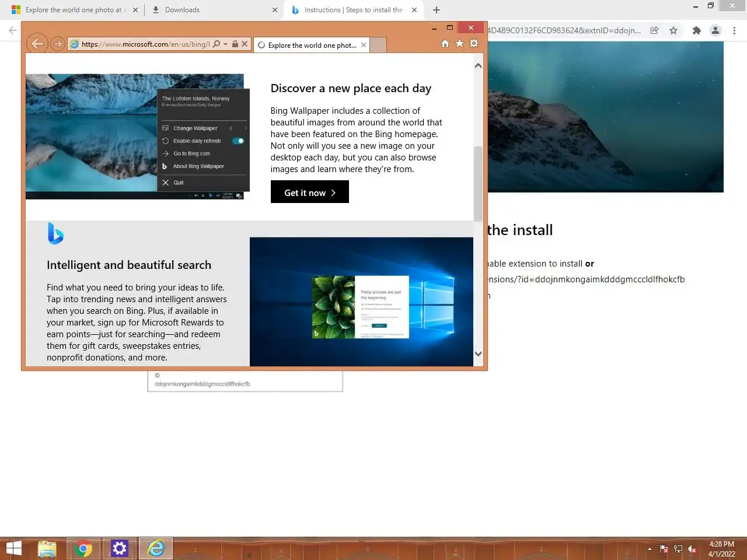This screenshot has width=747, height=560.
Task: Close Chrome 'Explore the world' tab
Action: pyautogui.click(x=135, y=10)
